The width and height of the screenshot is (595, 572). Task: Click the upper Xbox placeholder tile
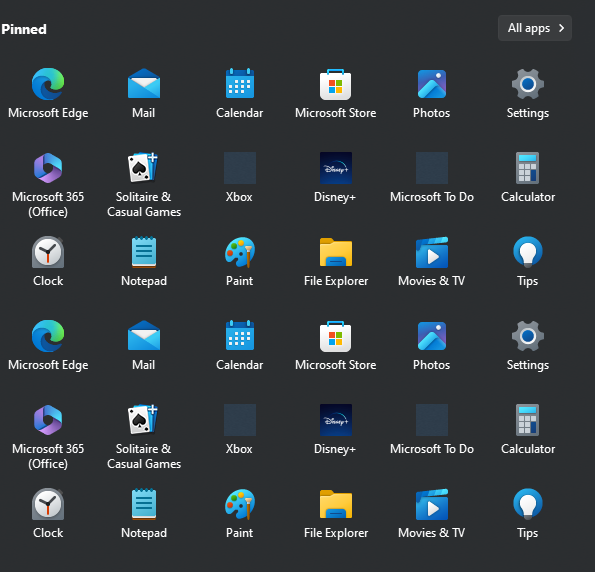[240, 168]
